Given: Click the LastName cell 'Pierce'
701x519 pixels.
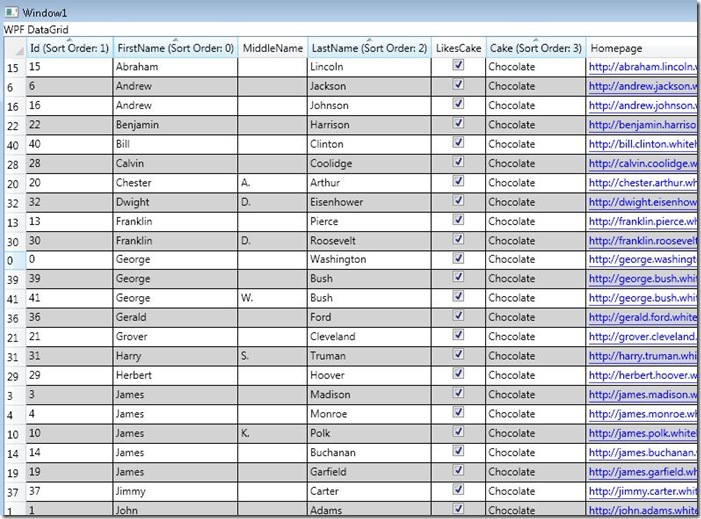Looking at the screenshot, I should click(x=369, y=221).
